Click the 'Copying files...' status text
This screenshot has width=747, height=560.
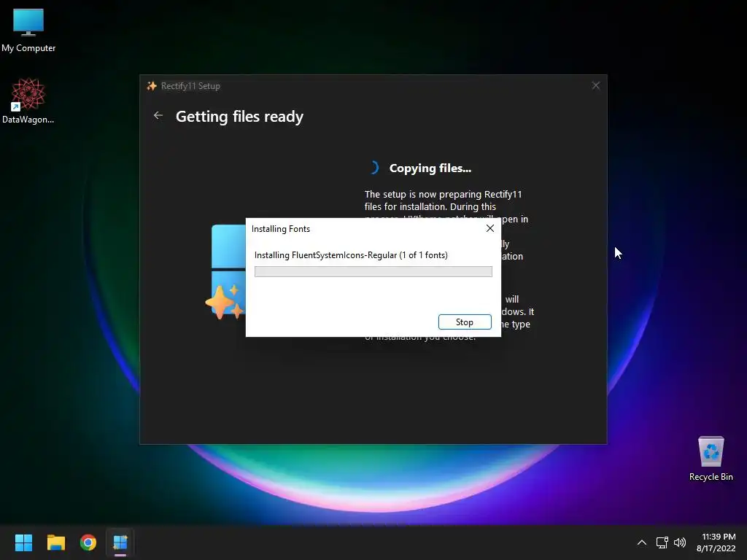(x=430, y=168)
